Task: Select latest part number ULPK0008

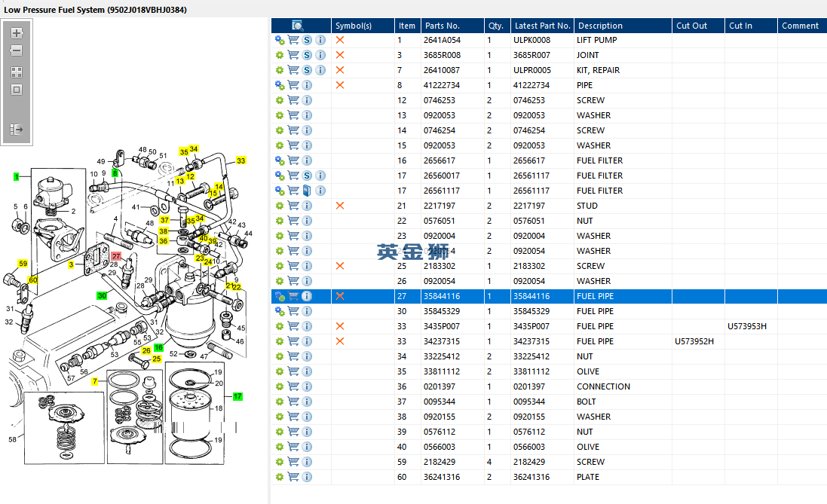Action: [531, 40]
